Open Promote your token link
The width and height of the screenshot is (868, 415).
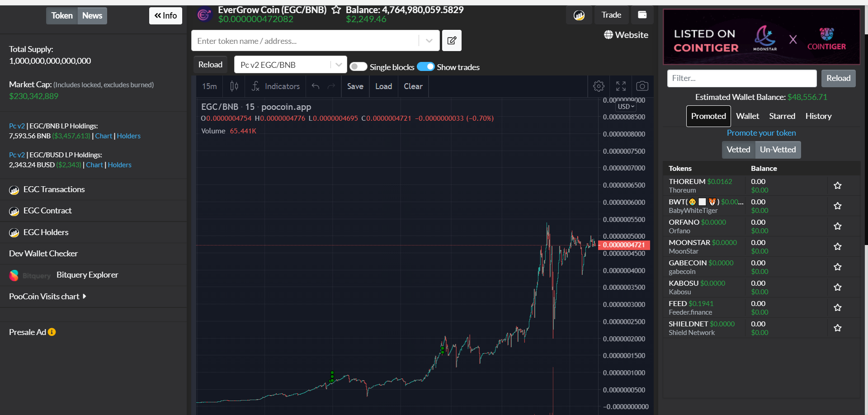pos(761,133)
